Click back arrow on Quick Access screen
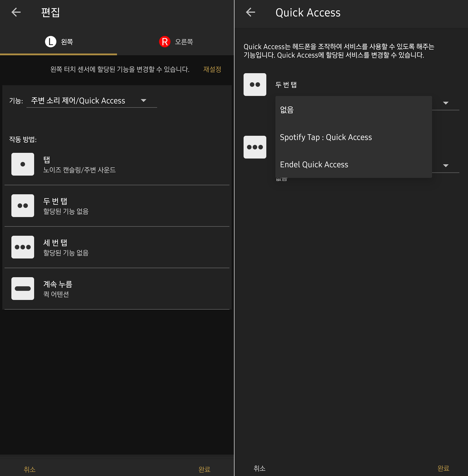 click(250, 12)
